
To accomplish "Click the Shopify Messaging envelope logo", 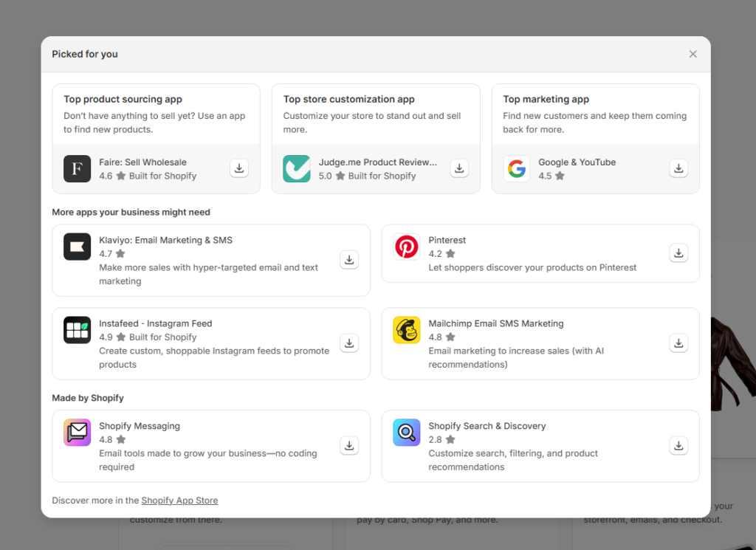I will click(77, 433).
